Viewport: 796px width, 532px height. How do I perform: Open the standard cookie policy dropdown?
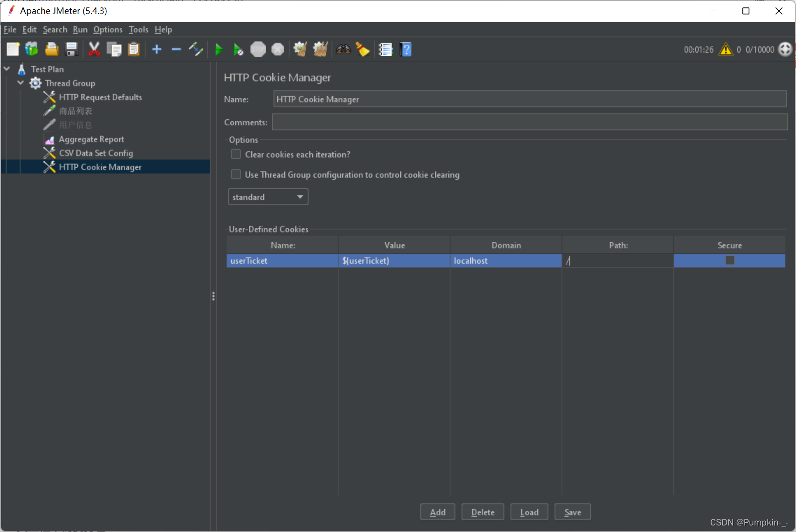click(268, 197)
